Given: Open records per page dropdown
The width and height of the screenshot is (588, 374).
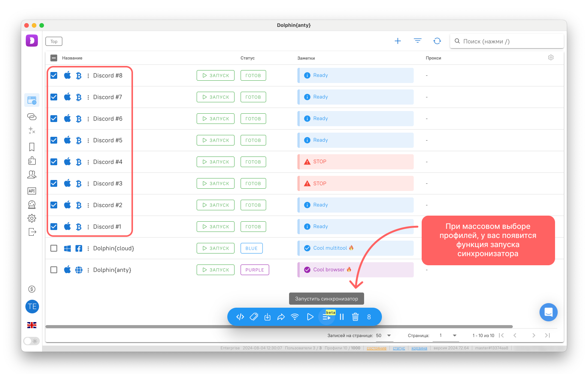Looking at the screenshot, I should pyautogui.click(x=384, y=335).
